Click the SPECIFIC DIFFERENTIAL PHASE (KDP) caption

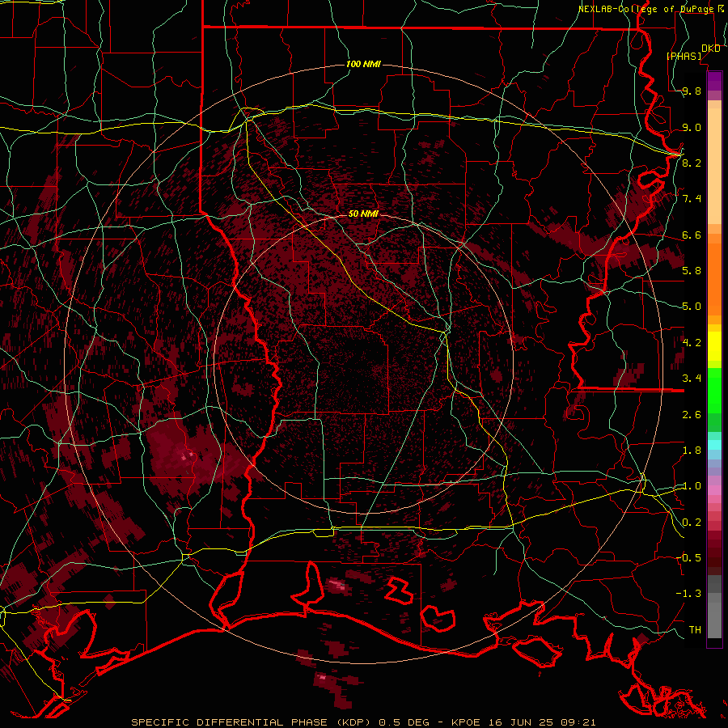coord(252,722)
